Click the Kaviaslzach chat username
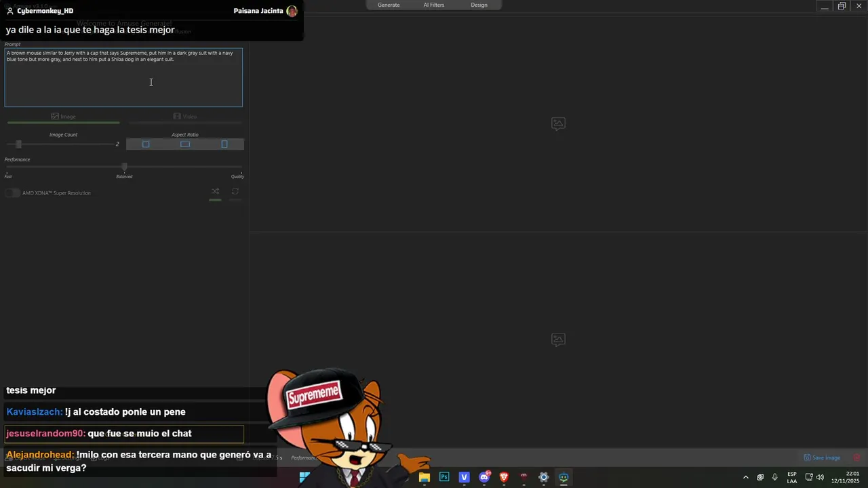The width and height of the screenshot is (868, 488). pos(35,412)
